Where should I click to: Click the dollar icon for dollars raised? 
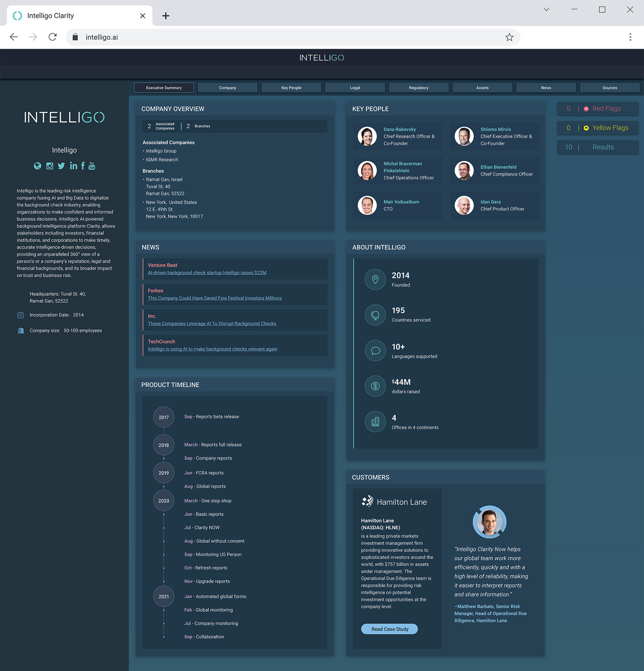pyautogui.click(x=375, y=386)
